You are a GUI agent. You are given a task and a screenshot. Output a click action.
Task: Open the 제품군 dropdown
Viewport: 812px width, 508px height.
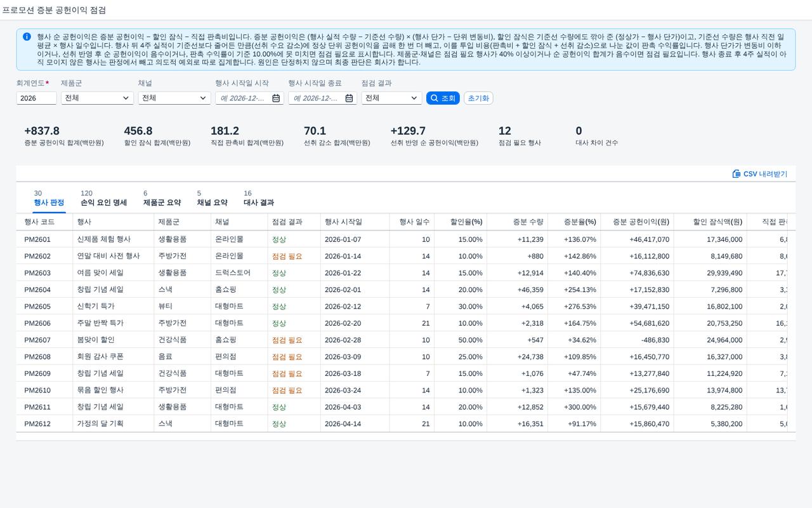97,98
